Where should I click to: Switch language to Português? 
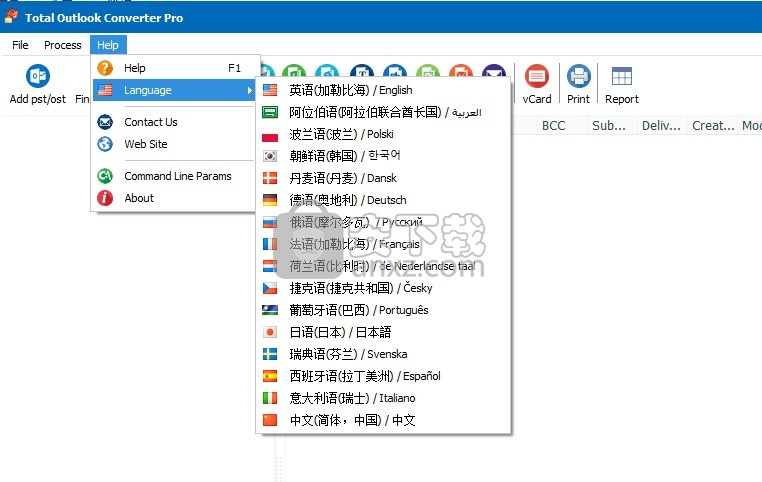(383, 310)
